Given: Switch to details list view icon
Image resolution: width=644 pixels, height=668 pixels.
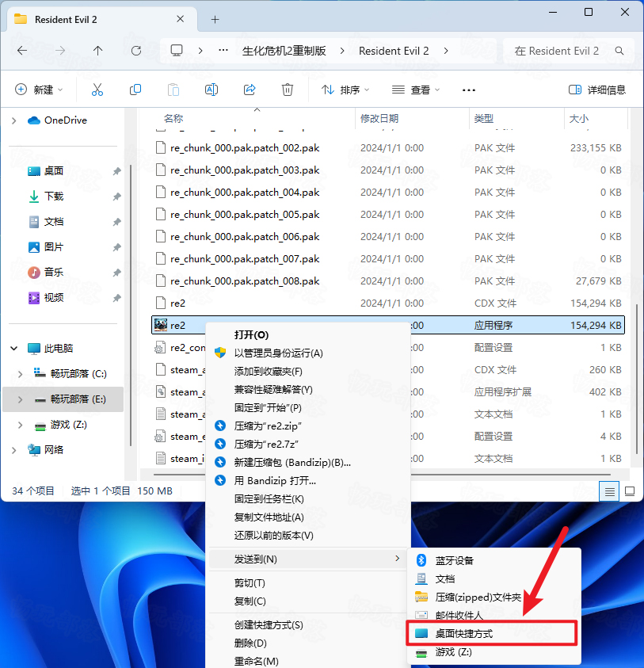Looking at the screenshot, I should point(609,491).
